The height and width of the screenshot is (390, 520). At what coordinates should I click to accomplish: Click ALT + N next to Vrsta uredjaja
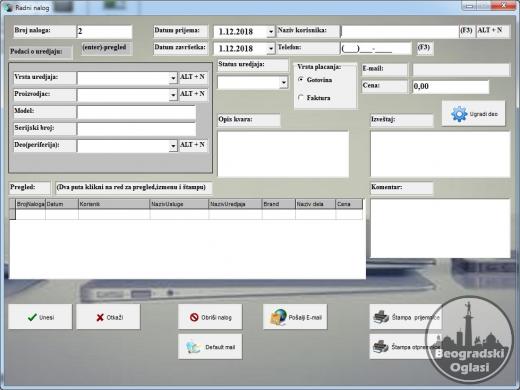pyautogui.click(x=193, y=77)
